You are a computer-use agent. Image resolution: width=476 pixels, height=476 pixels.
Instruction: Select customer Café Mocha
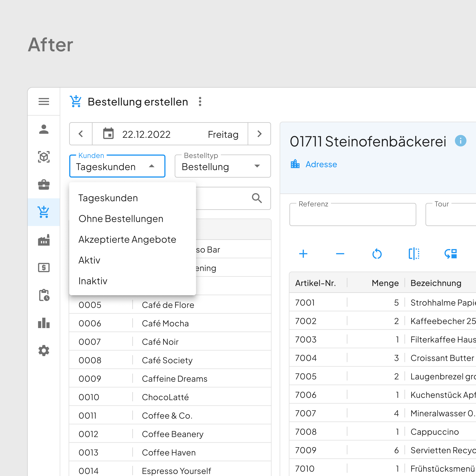(170, 323)
